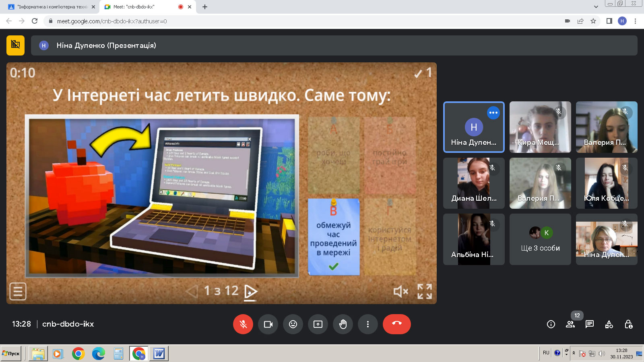Click Диана Шел... participant video tile

coord(474,183)
